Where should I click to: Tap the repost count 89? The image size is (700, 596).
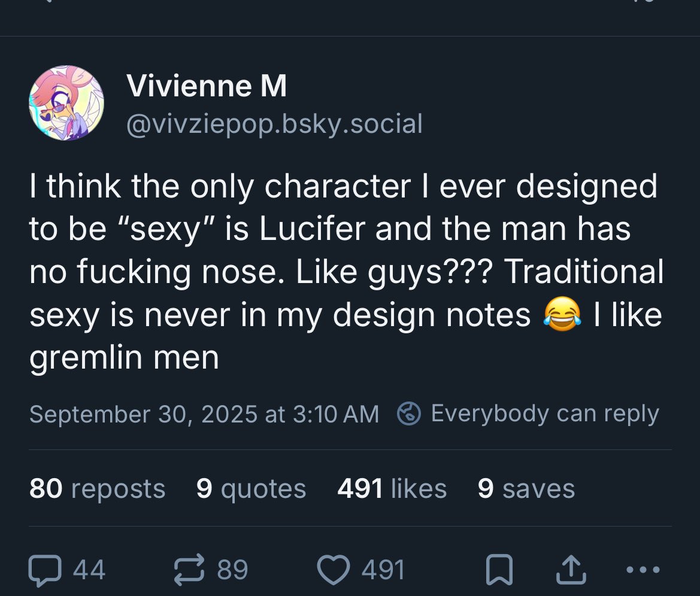point(232,570)
